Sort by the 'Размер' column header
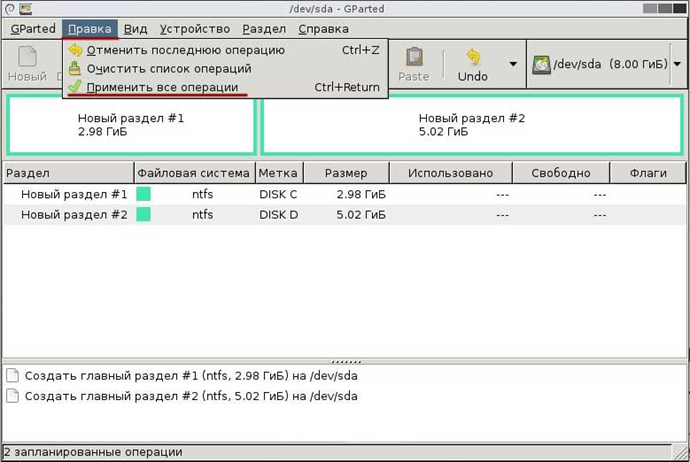Image resolution: width=690 pixels, height=462 pixels. pos(345,173)
